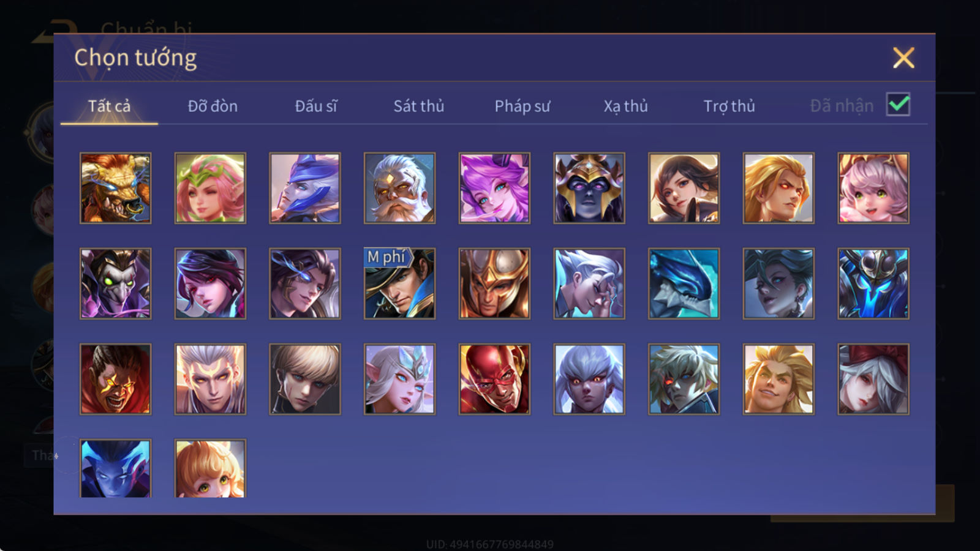Pick the white-bearded old man hero
Viewport: 980px width, 551px height.
click(399, 188)
